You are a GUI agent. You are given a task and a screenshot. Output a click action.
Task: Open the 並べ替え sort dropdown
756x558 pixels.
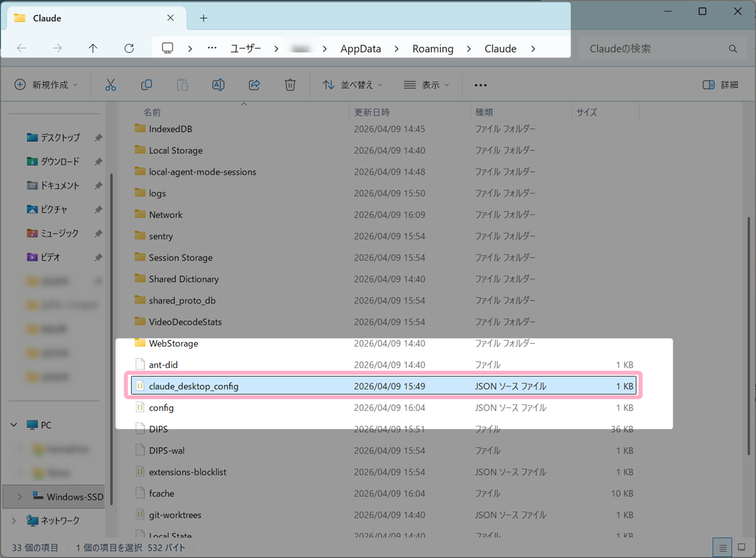tap(352, 85)
